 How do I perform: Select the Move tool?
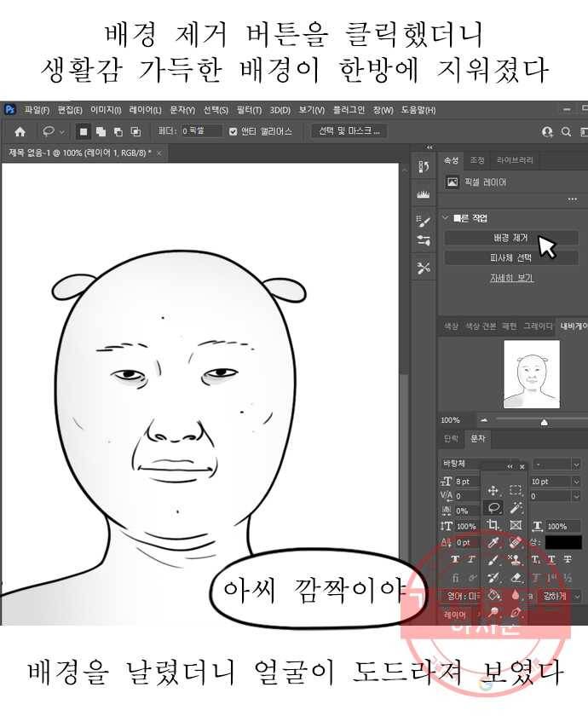coord(493,491)
